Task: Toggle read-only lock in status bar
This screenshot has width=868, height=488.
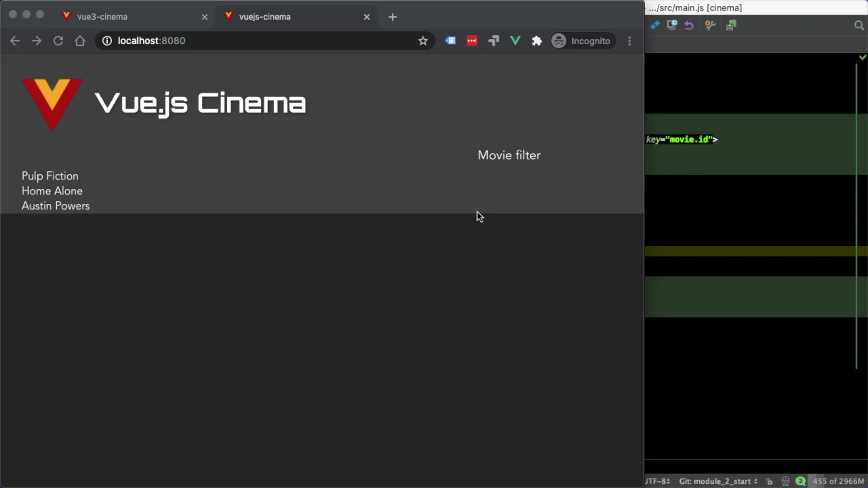Action: (x=769, y=481)
